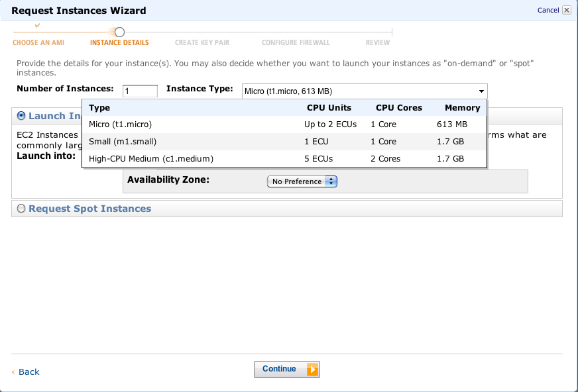Screen dimensions: 578x392
Task: Select the Launch Instances radio button
Action: pyautogui.click(x=21, y=116)
